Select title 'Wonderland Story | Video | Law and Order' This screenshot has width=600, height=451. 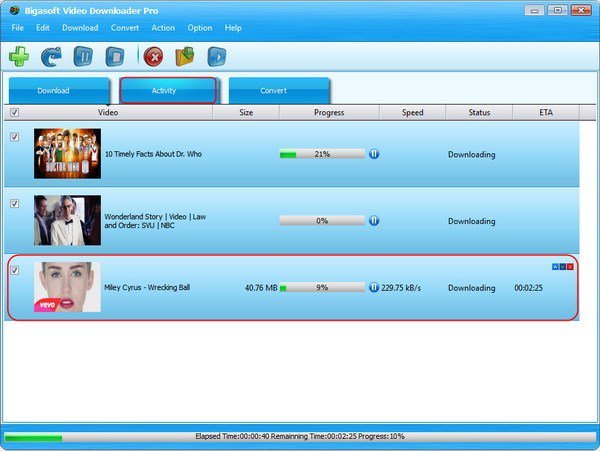click(155, 221)
